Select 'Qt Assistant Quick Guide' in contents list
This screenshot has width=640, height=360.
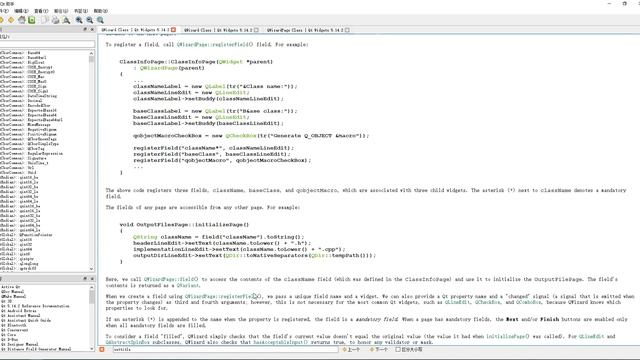pyautogui.click(x=26, y=320)
